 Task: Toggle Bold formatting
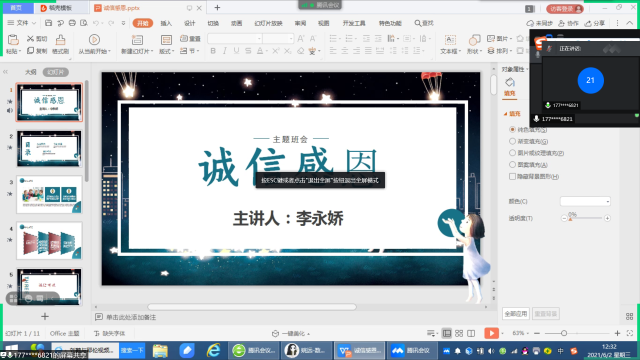213,51
